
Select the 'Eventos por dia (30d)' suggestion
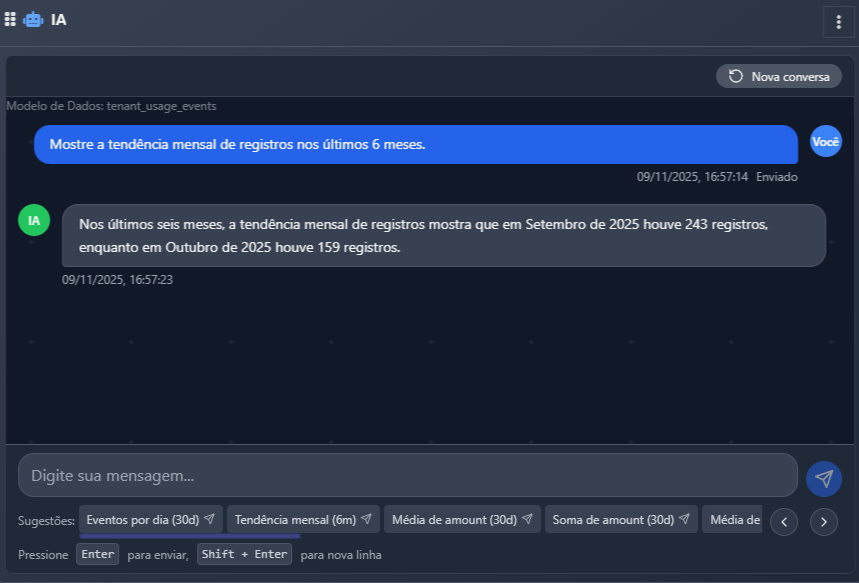[151, 520]
